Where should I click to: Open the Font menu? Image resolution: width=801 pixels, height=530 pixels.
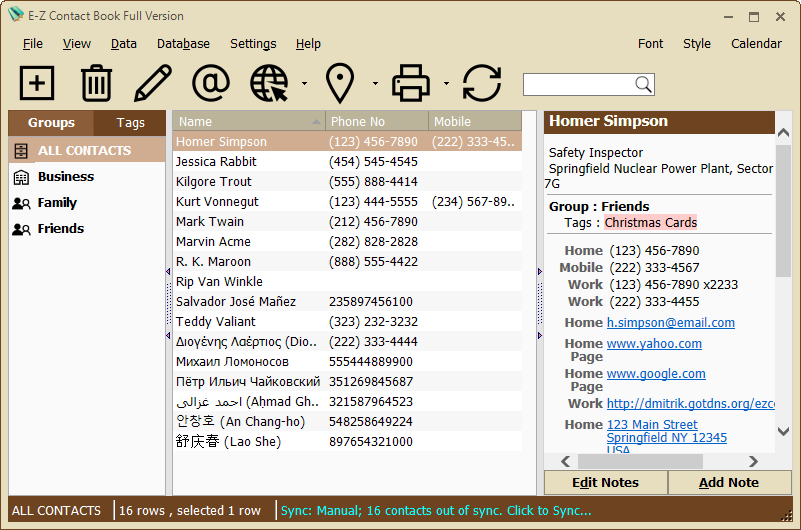click(650, 44)
